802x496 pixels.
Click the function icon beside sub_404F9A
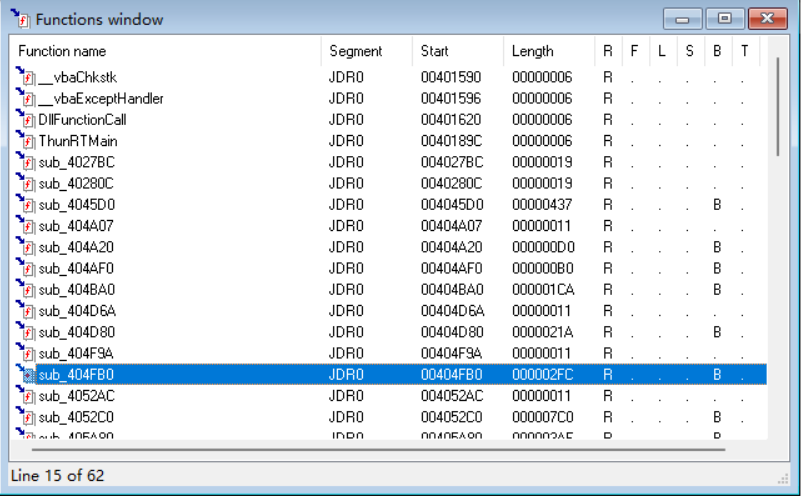tap(26, 353)
